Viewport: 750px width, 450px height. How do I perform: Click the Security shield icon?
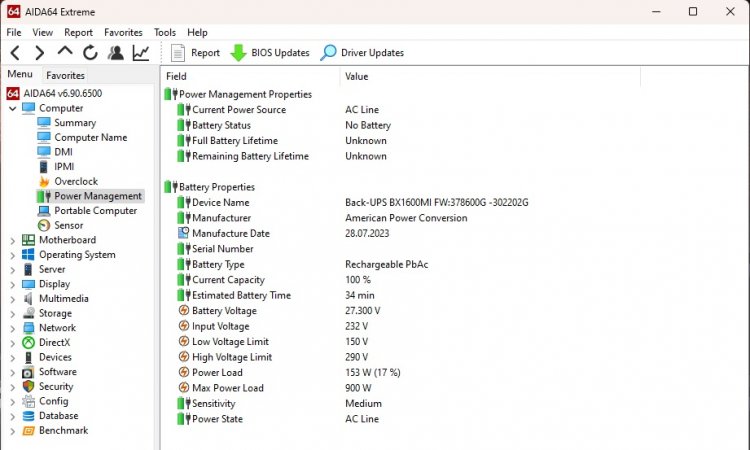click(x=29, y=387)
